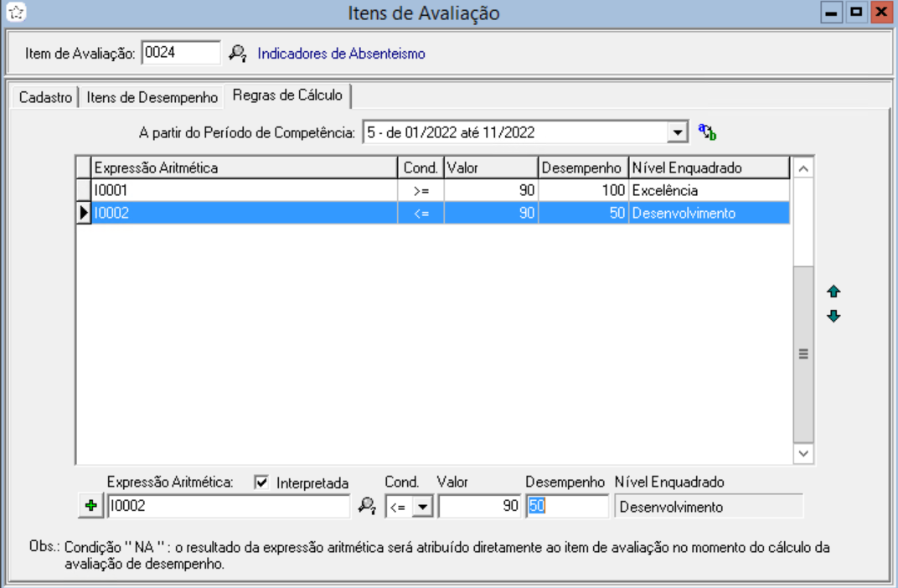Open Itens de Desempenho tab

pos(152,97)
